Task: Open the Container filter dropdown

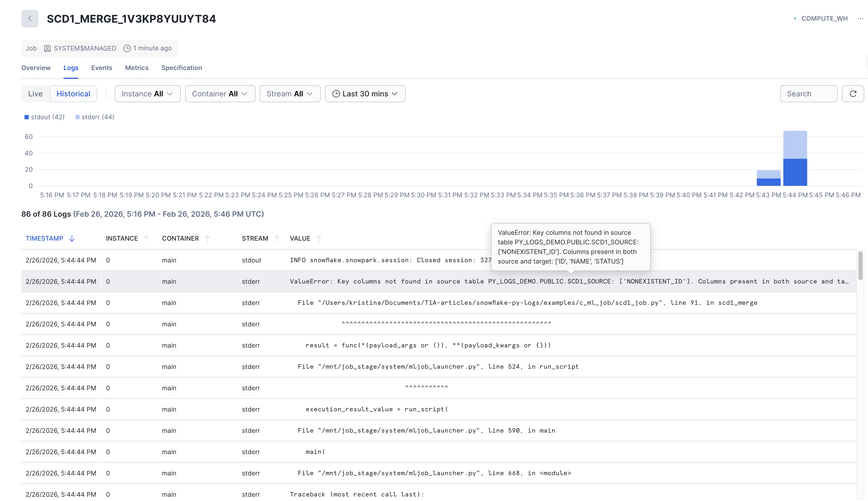Action: point(220,93)
